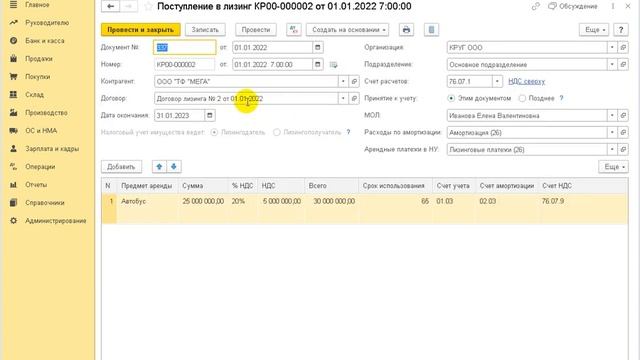Expand Контрагент dropdown arrow
The width and height of the screenshot is (640, 360).
tap(343, 82)
